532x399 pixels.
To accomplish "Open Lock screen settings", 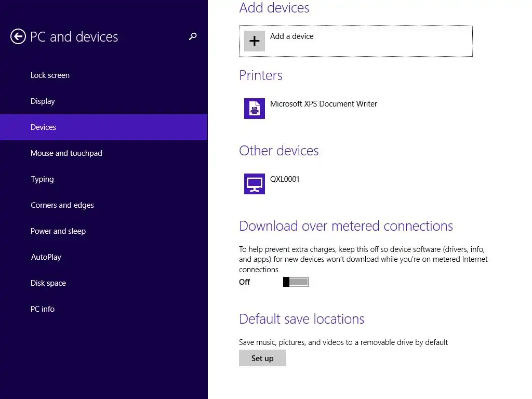I will click(x=50, y=75).
